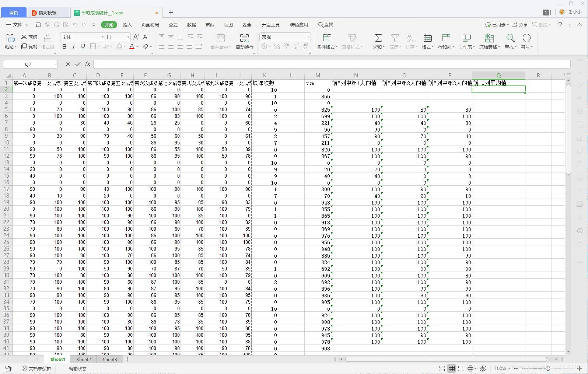Open the Synced (已同步) status dropdown
The height and width of the screenshot is (374, 588).
497,25
